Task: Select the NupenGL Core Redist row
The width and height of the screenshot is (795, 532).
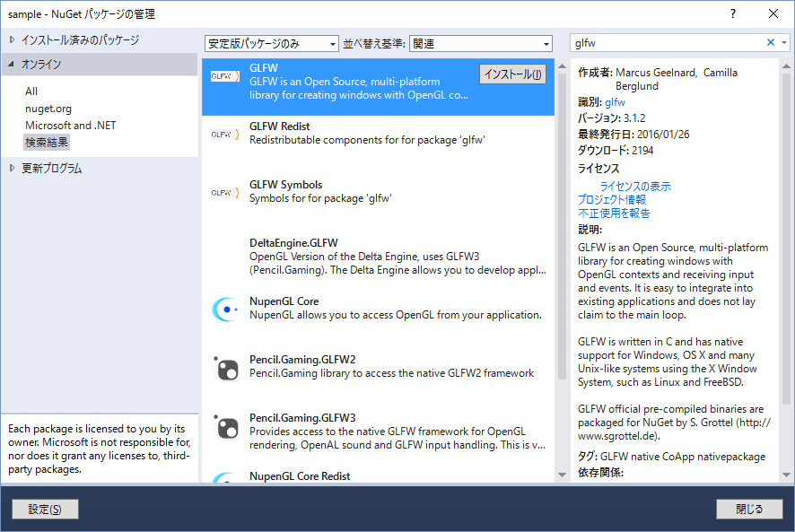Action: click(x=379, y=475)
